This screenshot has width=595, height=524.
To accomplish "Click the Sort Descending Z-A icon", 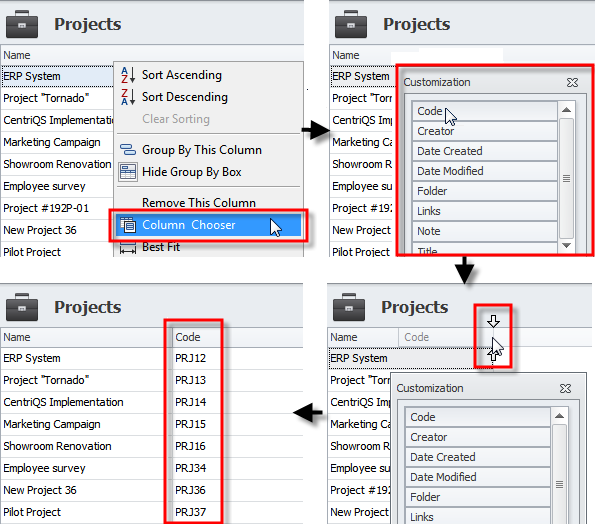I will (128, 97).
